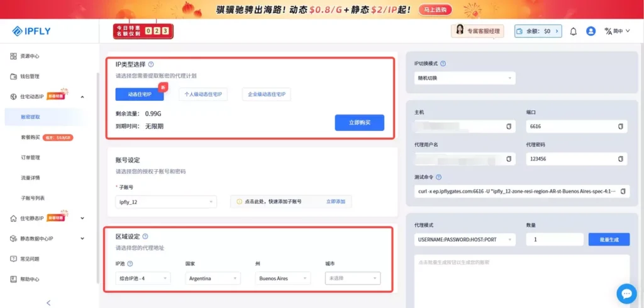The width and height of the screenshot is (644, 308).
Task: Copy the curl test command
Action: coord(623,191)
